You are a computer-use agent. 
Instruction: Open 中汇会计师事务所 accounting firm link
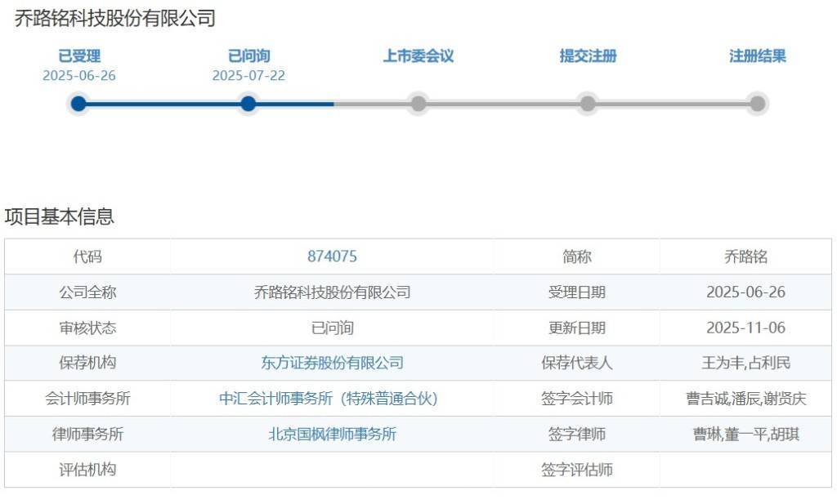[x=332, y=399]
